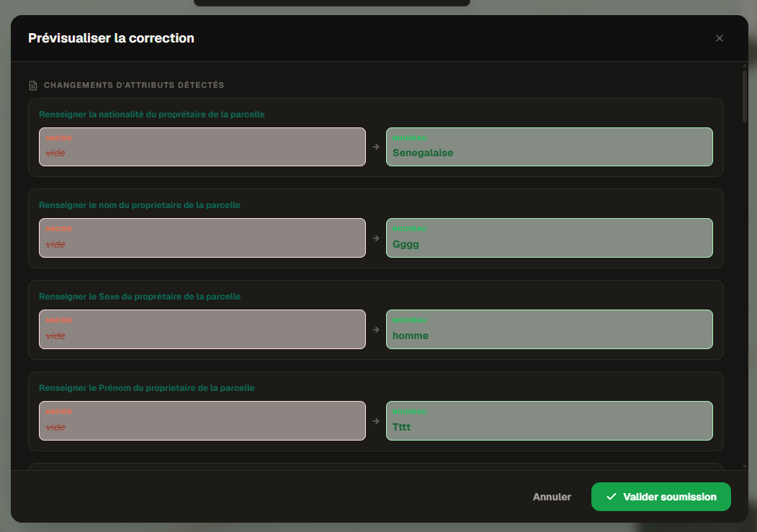This screenshot has height=532, width=757.
Task: Select the NOUVEAU value Gggg
Action: pos(550,238)
